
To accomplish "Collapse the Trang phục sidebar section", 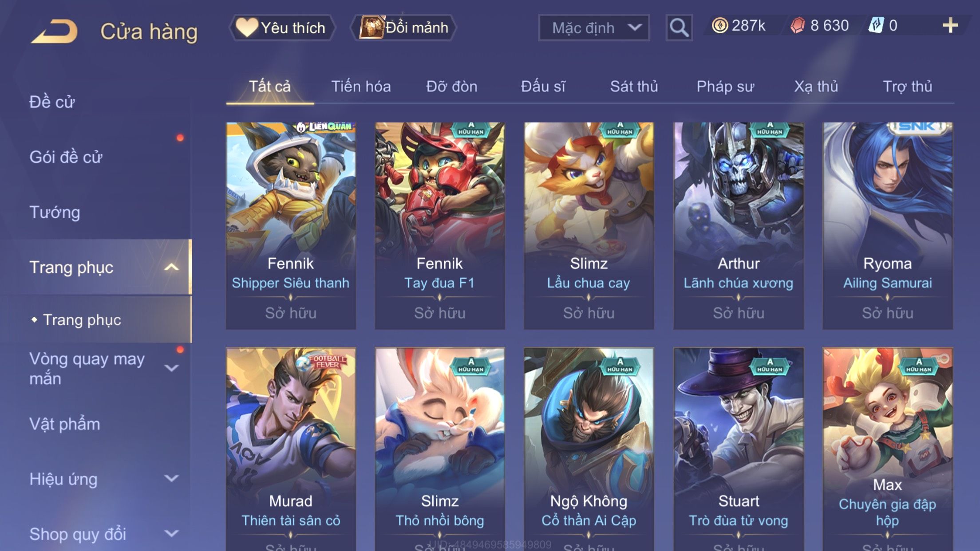I will pyautogui.click(x=171, y=267).
